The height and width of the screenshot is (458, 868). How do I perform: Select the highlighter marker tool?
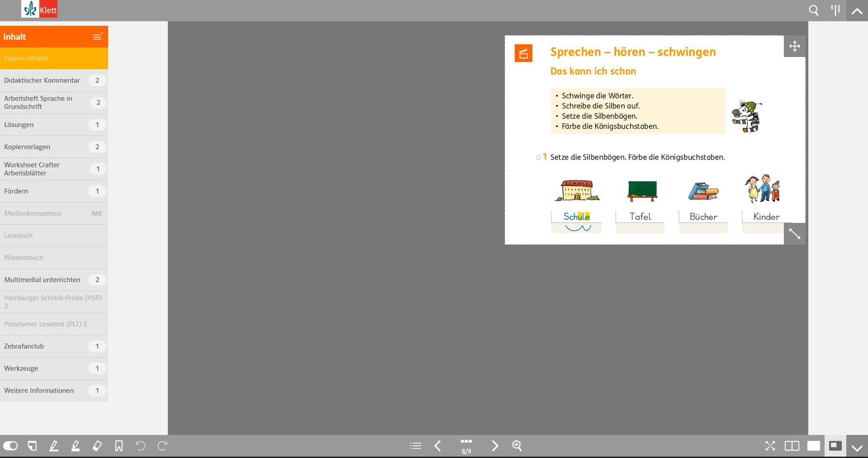[76, 446]
